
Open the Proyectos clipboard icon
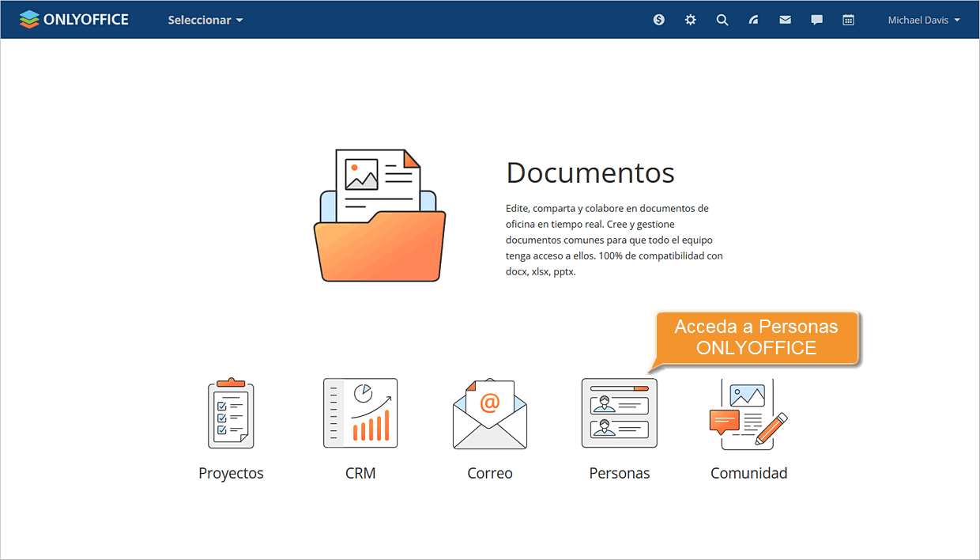[x=231, y=413]
